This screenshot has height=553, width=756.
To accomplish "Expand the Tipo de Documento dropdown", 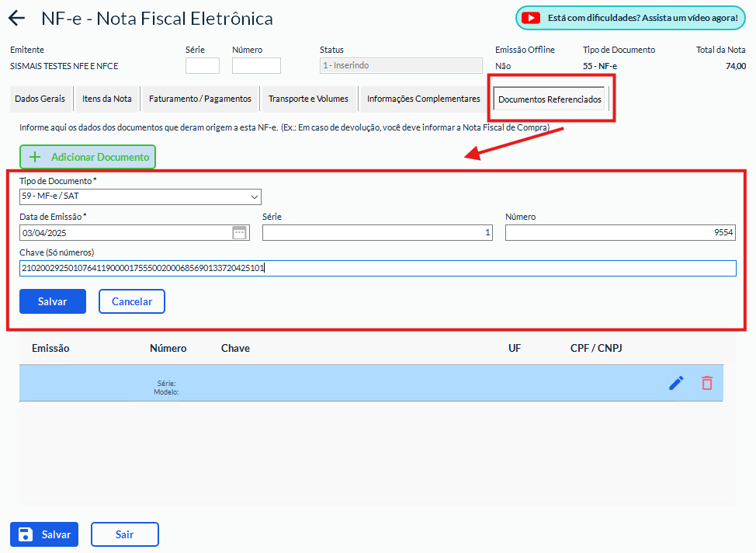I will (x=140, y=197).
